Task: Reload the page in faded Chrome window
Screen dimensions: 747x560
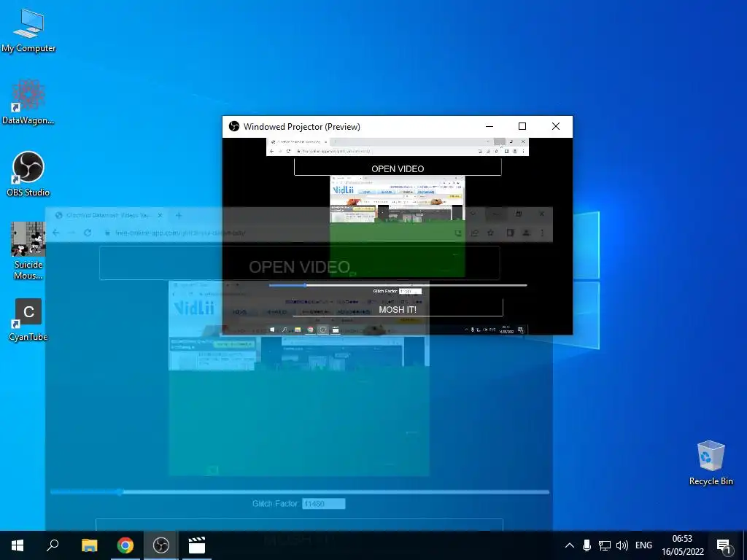Action: 88,233
